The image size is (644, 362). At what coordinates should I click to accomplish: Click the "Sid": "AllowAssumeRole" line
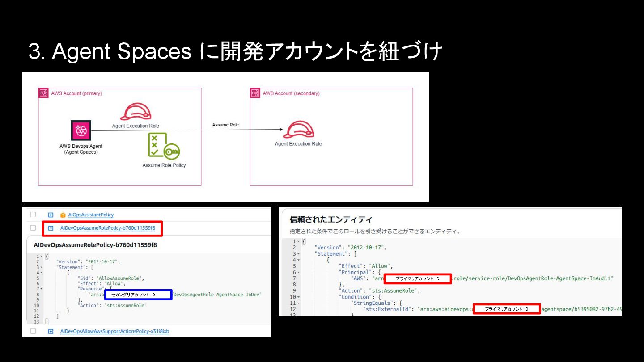pos(111,278)
